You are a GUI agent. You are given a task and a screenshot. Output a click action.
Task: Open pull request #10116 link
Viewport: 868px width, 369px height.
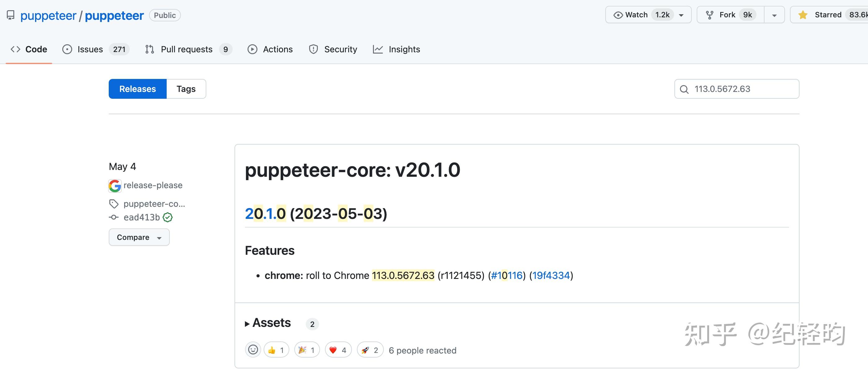coord(506,276)
